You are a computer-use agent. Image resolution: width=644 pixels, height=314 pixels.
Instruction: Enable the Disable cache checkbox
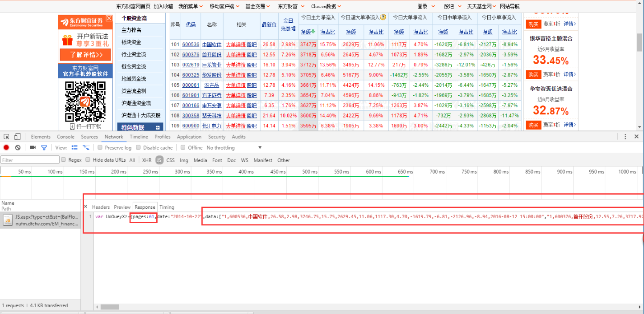coord(139,148)
